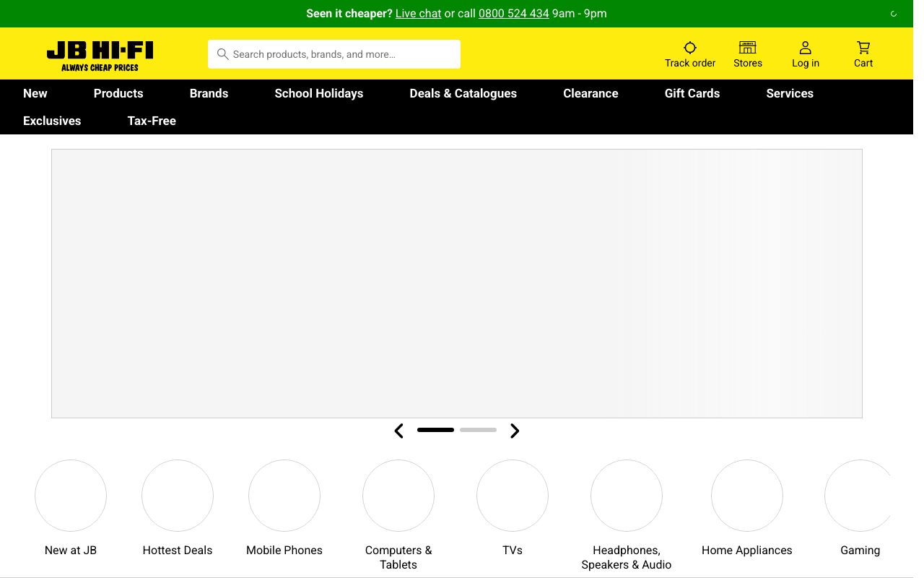The image size is (924, 578).
Task: Select the first carousel slide indicator
Action: click(x=435, y=430)
